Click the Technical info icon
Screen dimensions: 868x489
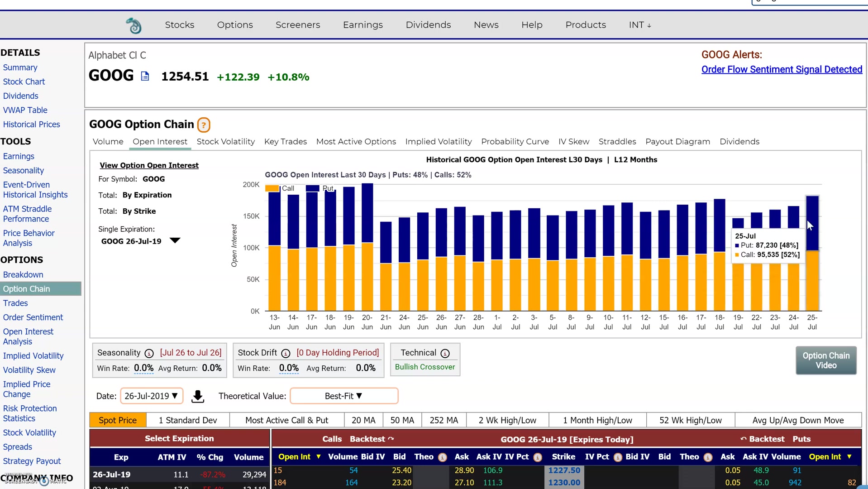[x=445, y=353]
